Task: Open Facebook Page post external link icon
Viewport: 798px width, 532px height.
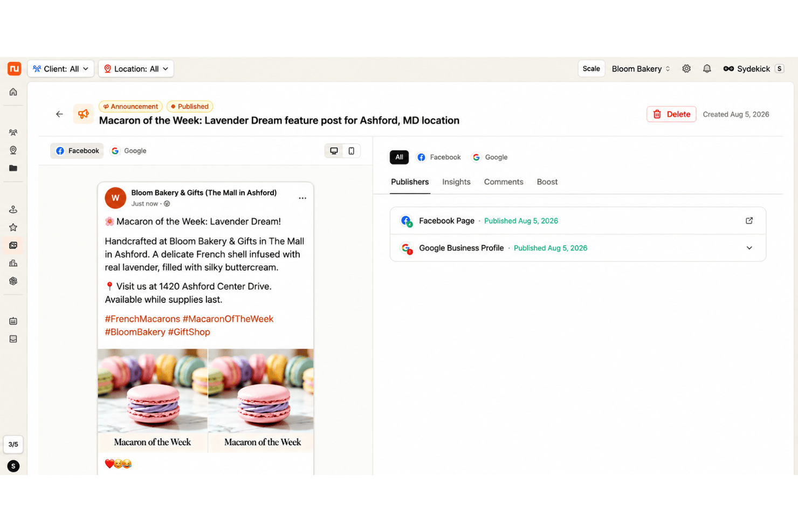Action: [x=749, y=221]
